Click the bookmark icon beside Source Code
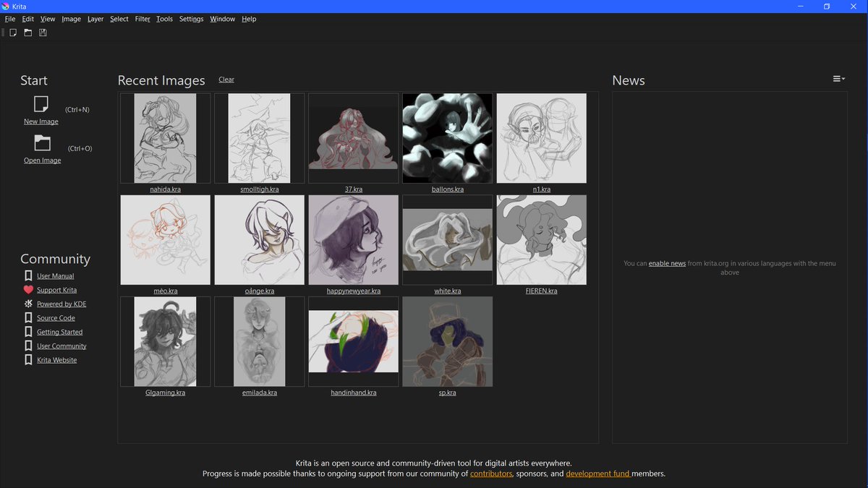The image size is (868, 488). point(28,317)
